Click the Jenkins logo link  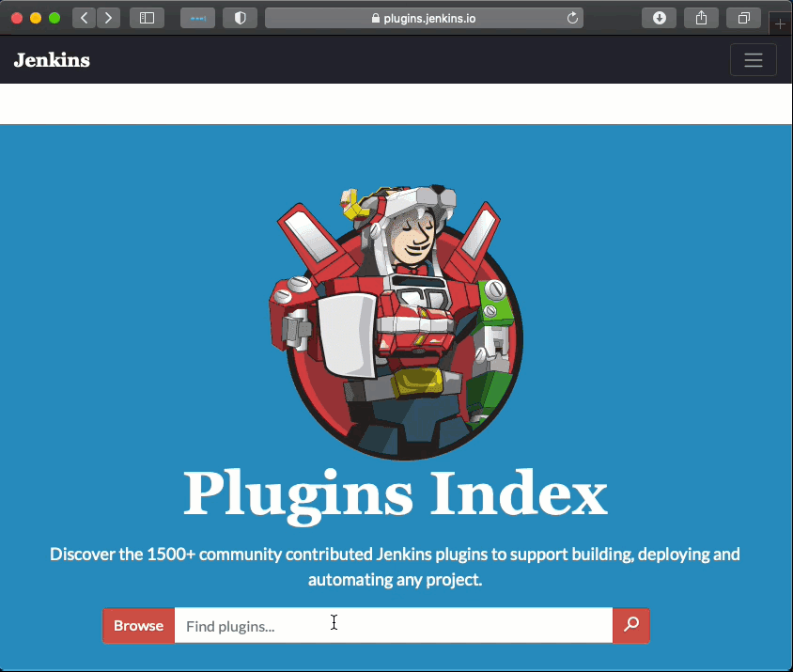pos(52,60)
